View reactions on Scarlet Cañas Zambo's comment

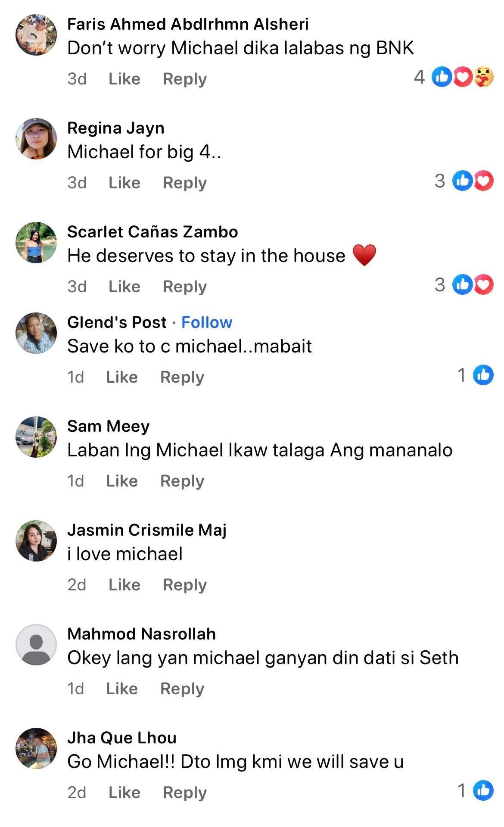(x=473, y=285)
